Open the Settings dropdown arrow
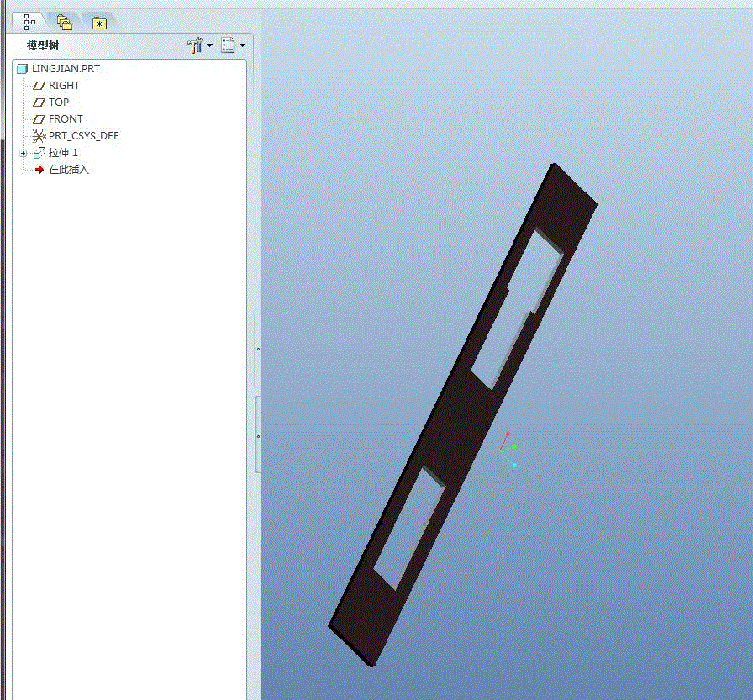Viewport: 753px width, 700px height. tap(210, 45)
